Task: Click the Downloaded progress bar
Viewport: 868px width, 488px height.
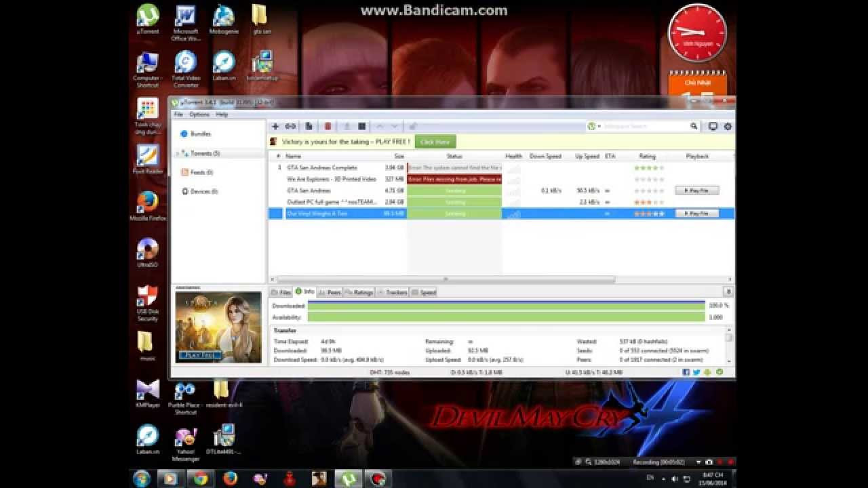Action: pyautogui.click(x=507, y=306)
